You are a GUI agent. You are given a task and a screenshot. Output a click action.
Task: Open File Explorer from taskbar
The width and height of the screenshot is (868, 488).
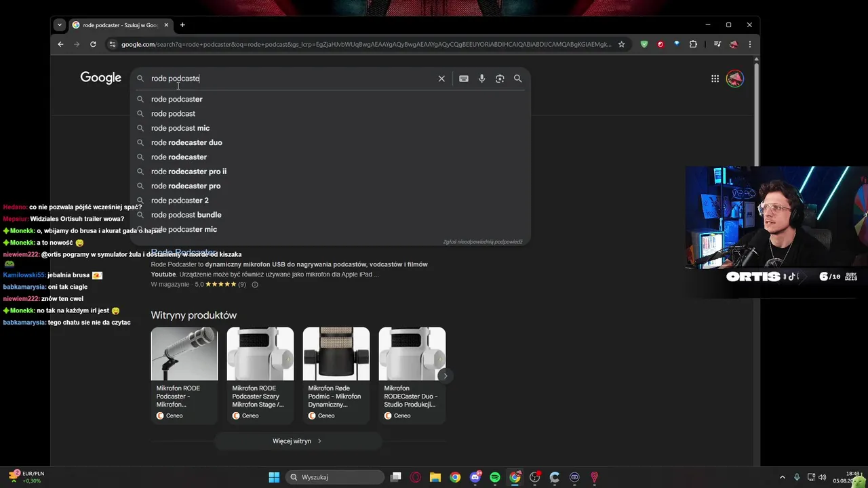pos(435,477)
